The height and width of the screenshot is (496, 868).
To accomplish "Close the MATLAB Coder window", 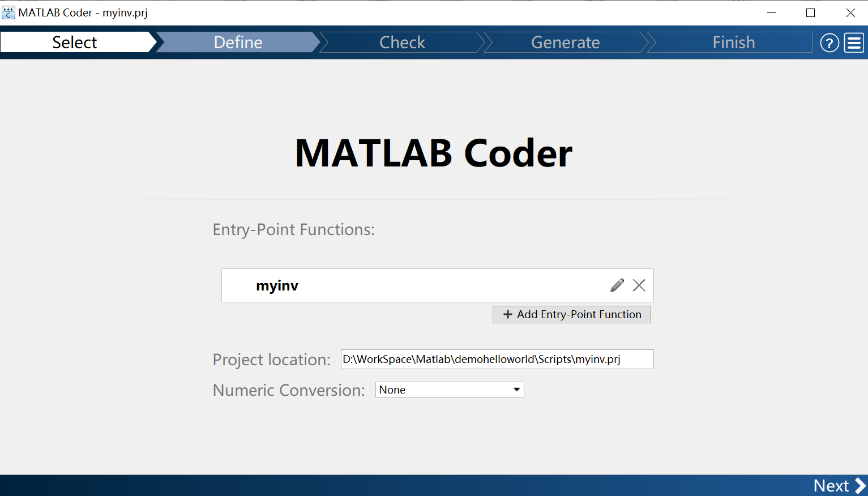I will click(850, 12).
